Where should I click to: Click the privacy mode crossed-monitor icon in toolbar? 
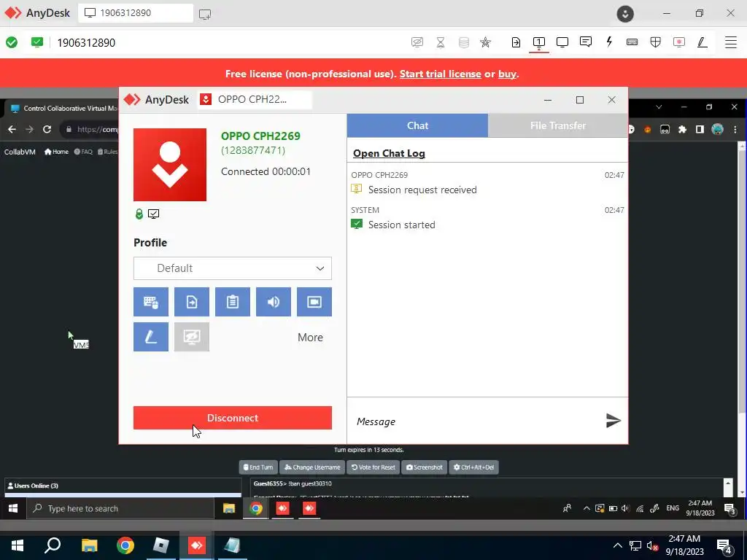click(417, 42)
